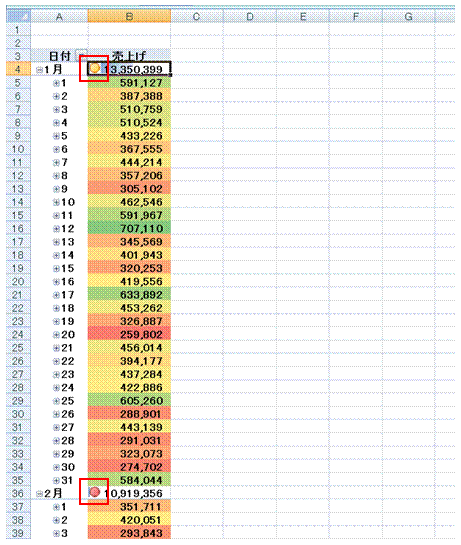Screen dimensions: 461x545
Task: Select row 30 header
Action: 18,414
